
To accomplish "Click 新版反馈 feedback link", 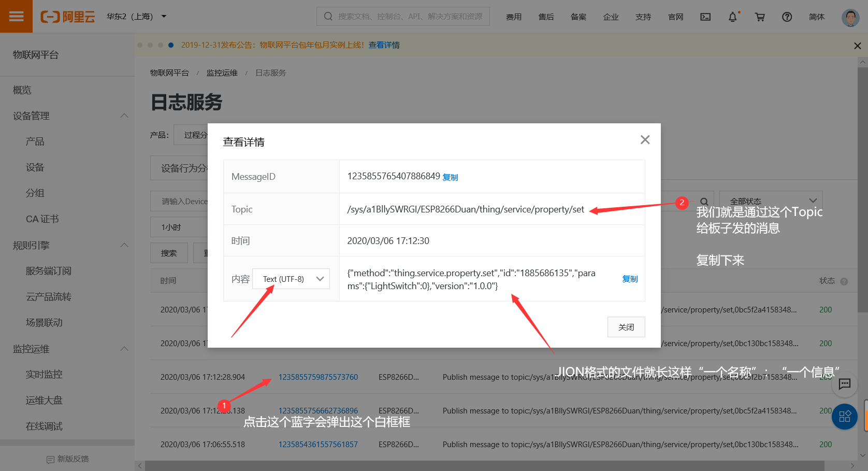I will [67, 459].
